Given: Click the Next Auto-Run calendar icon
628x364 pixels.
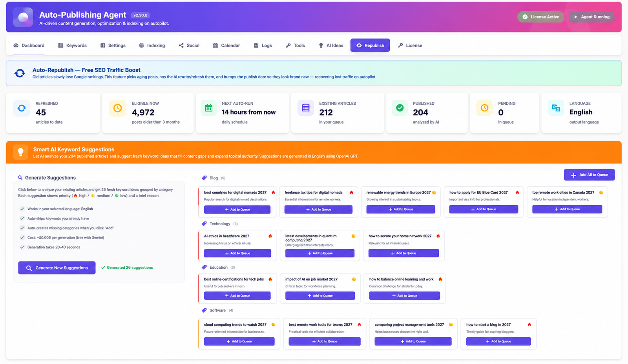Looking at the screenshot, I should (209, 108).
